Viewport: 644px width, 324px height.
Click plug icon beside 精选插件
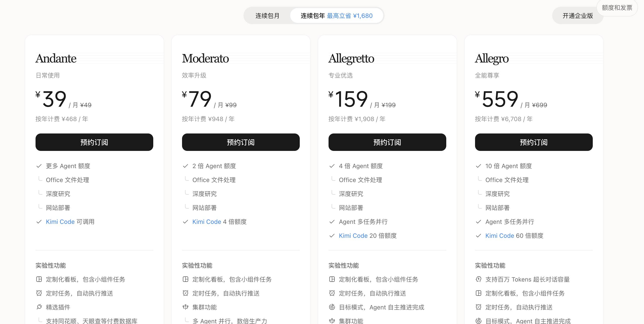pyautogui.click(x=39, y=307)
